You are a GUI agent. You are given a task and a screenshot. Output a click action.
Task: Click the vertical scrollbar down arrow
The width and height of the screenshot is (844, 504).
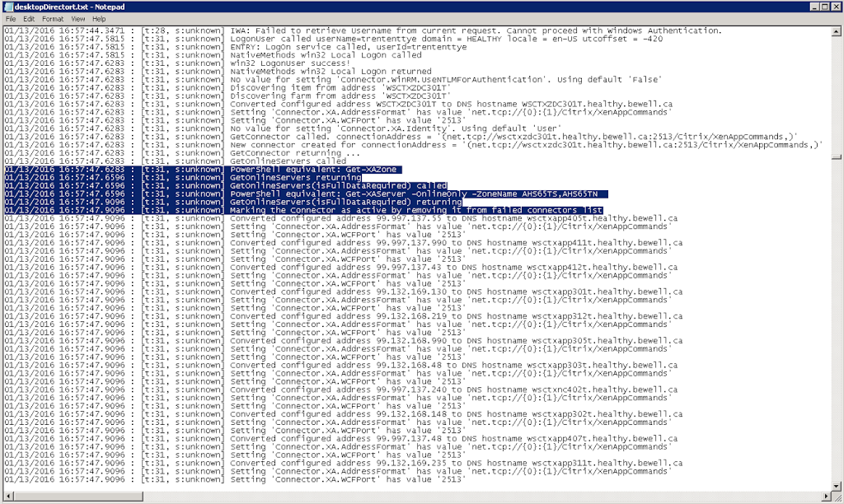click(x=837, y=484)
